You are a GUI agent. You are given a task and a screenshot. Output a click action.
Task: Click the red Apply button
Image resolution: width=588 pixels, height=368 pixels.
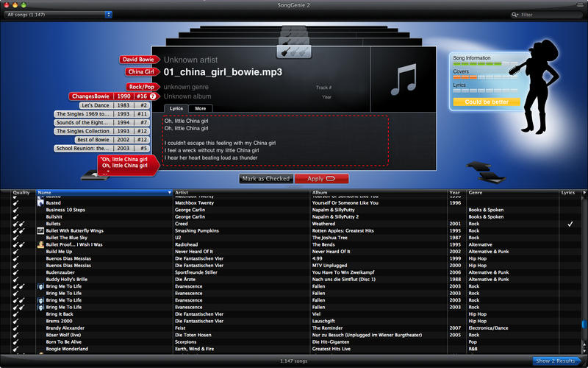click(x=321, y=179)
